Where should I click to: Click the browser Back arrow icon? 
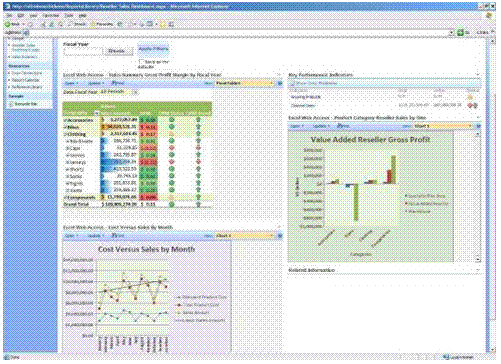(7, 24)
